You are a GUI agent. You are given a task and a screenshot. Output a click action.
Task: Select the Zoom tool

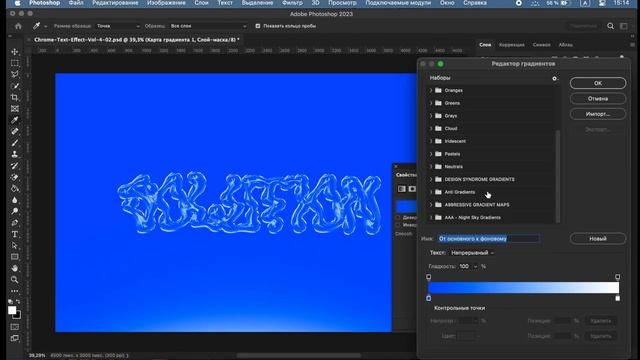(15, 280)
